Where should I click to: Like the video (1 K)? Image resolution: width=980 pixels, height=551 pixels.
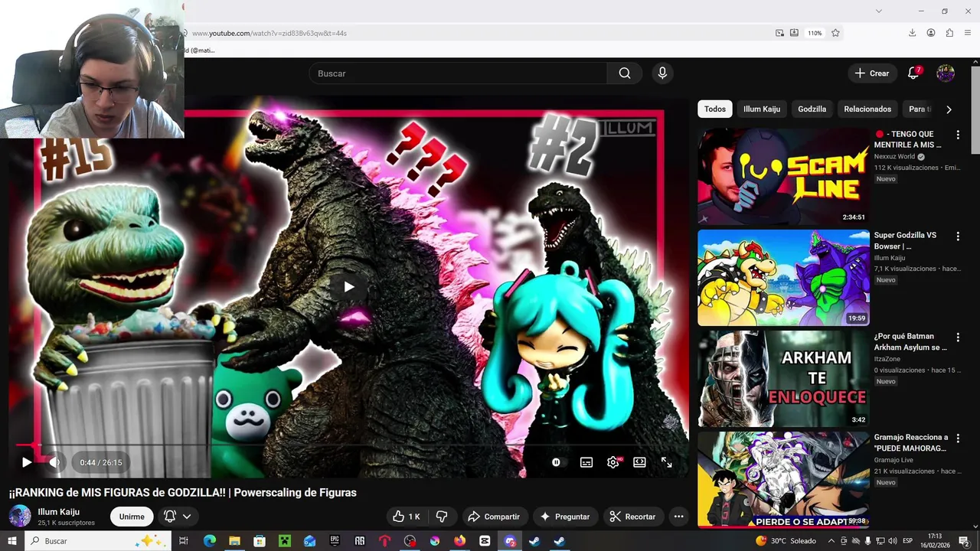click(x=407, y=517)
